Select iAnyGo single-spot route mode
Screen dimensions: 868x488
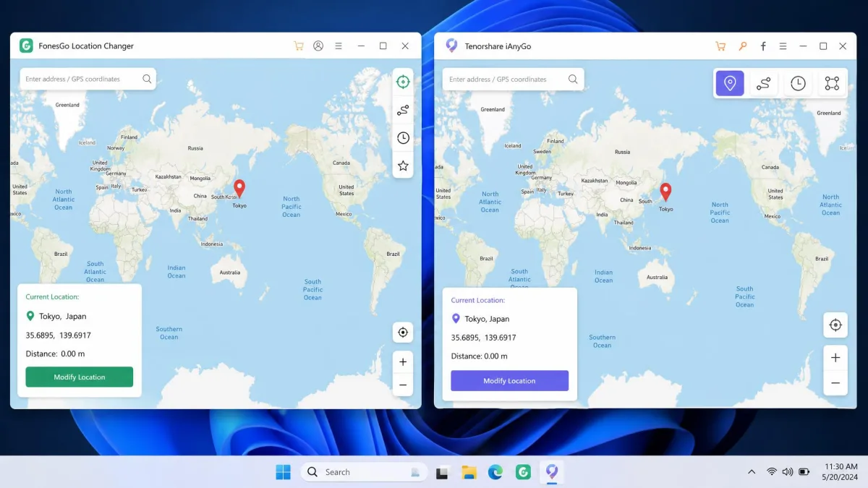pos(763,83)
